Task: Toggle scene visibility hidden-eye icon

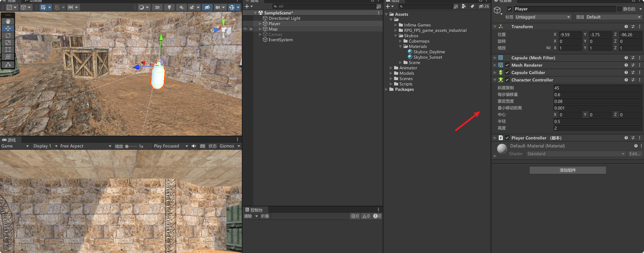Action: coord(207,7)
